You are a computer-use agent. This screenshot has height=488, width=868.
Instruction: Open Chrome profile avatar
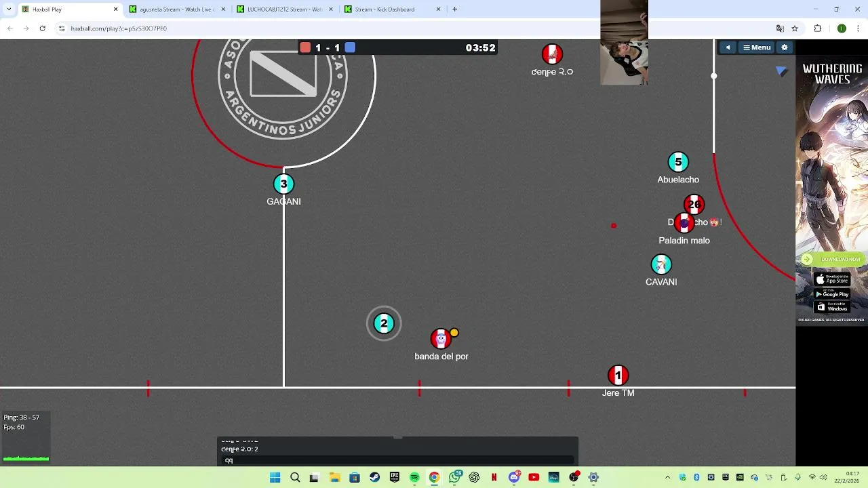[x=842, y=28]
